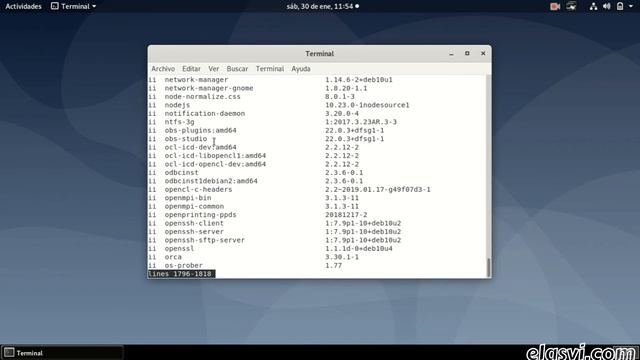640x360 pixels.
Task: Open the Terminal app menu in the top bar
Action: (x=73, y=6)
